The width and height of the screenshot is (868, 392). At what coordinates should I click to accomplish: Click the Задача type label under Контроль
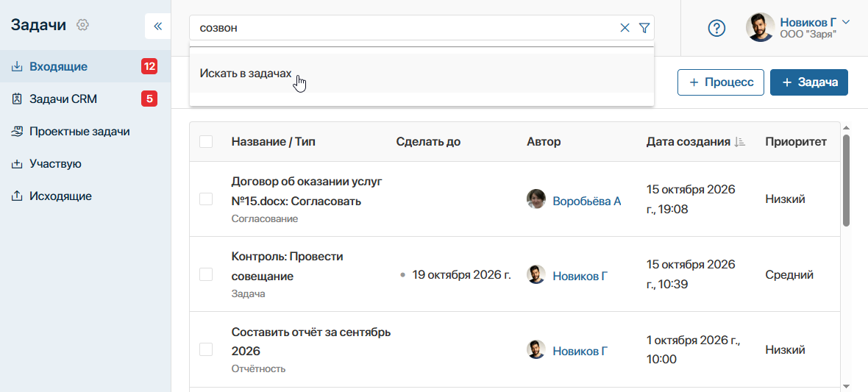coord(248,293)
